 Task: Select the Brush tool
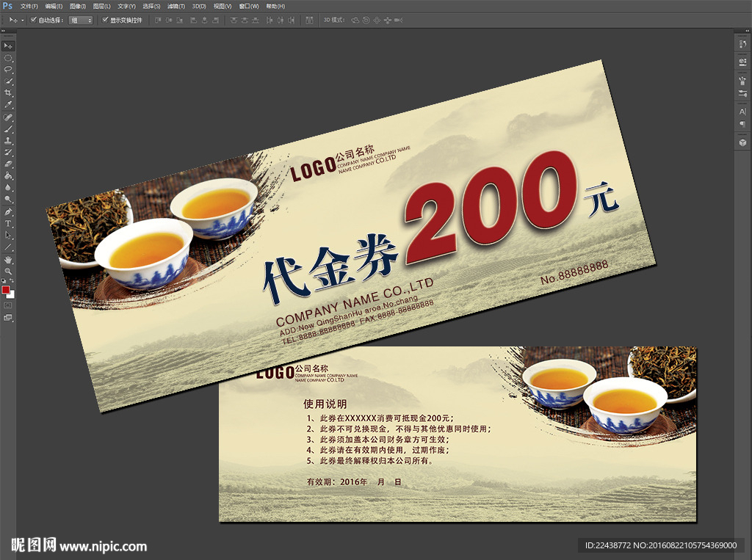[x=8, y=129]
